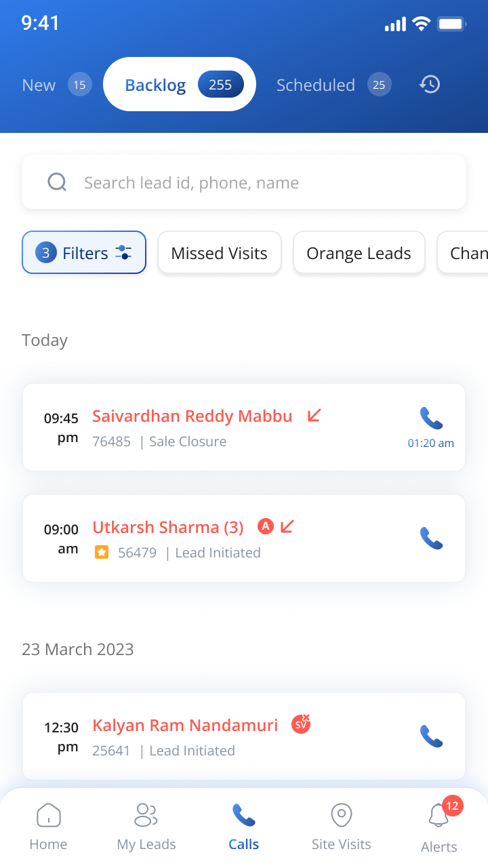Image resolution: width=488 pixels, height=868 pixels.
Task: Go to Home in bottom navigation
Action: [48, 826]
